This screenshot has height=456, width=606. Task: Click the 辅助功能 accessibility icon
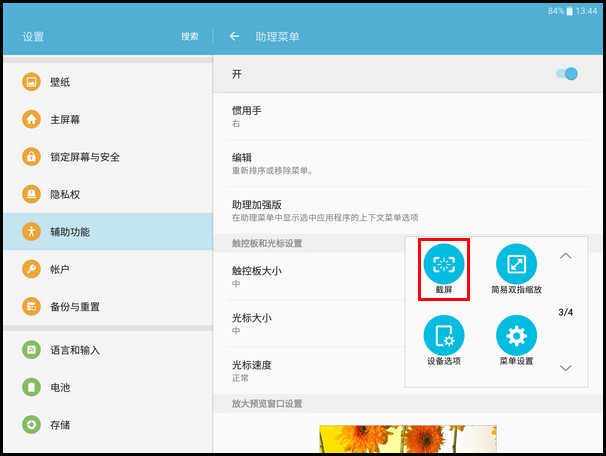tap(31, 231)
